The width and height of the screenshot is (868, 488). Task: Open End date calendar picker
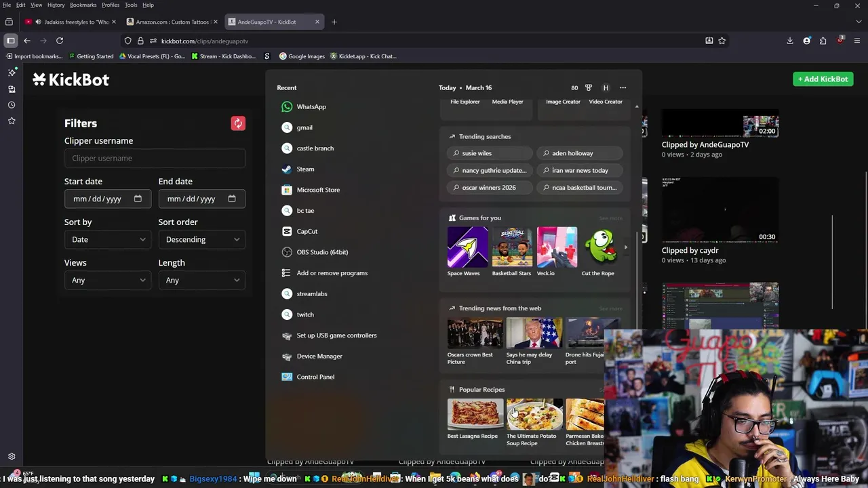pyautogui.click(x=232, y=199)
